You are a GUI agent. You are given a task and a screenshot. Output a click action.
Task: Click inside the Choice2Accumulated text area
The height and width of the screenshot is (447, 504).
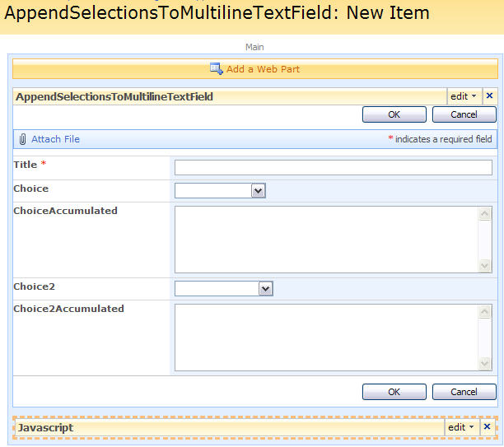pos(327,338)
